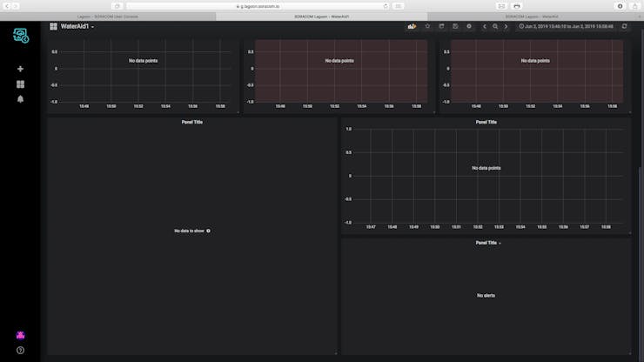Click Safari's back navigation arrow
The width and height of the screenshot is (644, 362).
[7, 6]
